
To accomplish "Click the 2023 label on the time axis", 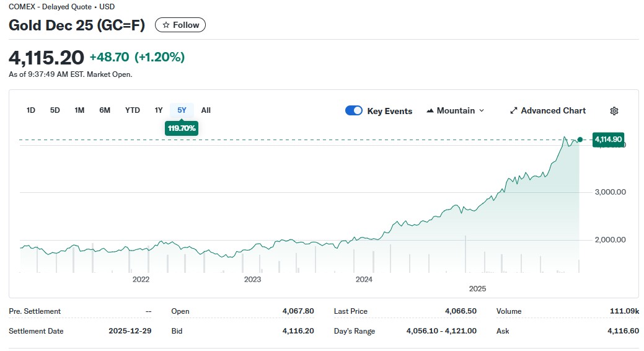I will (252, 279).
